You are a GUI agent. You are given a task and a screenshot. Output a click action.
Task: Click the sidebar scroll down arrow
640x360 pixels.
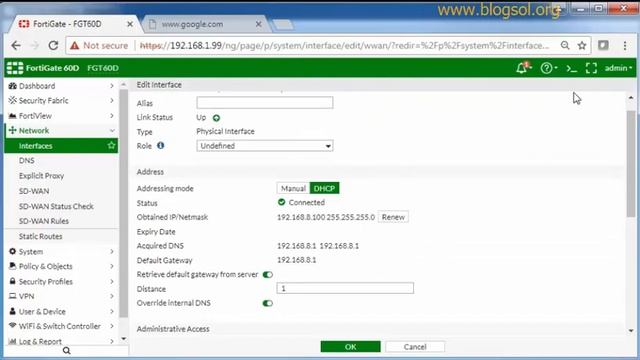tap(124, 339)
